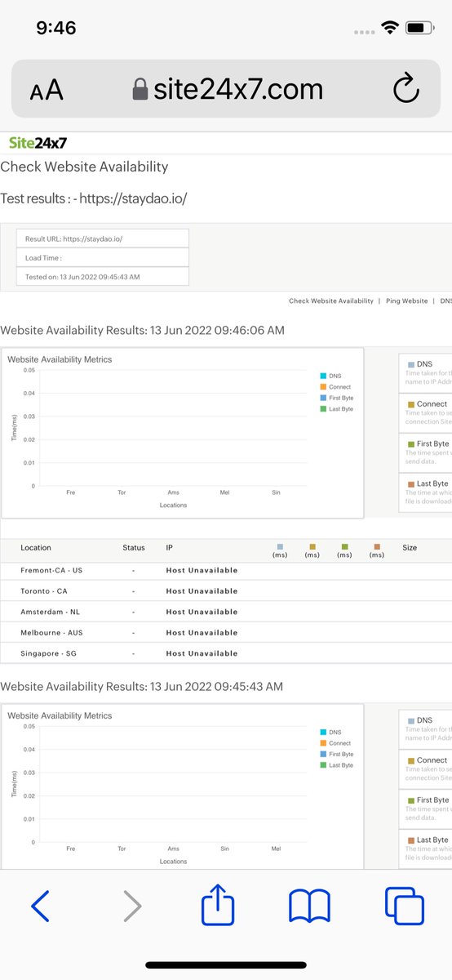Click the 09:46:06 AM results heading
452x980 pixels.
pos(142,331)
